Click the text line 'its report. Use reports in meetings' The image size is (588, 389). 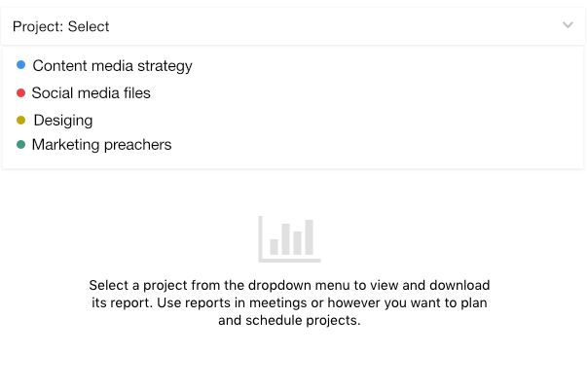pyautogui.click(x=289, y=302)
